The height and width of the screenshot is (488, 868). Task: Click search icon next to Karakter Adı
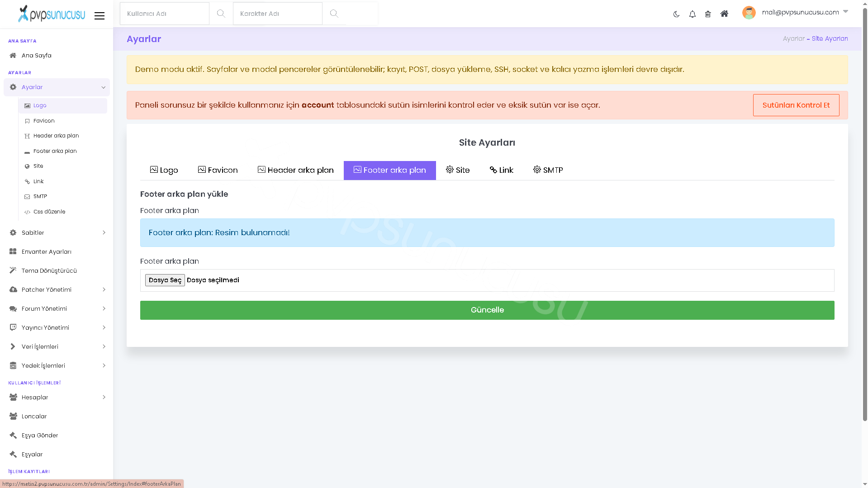click(x=334, y=14)
